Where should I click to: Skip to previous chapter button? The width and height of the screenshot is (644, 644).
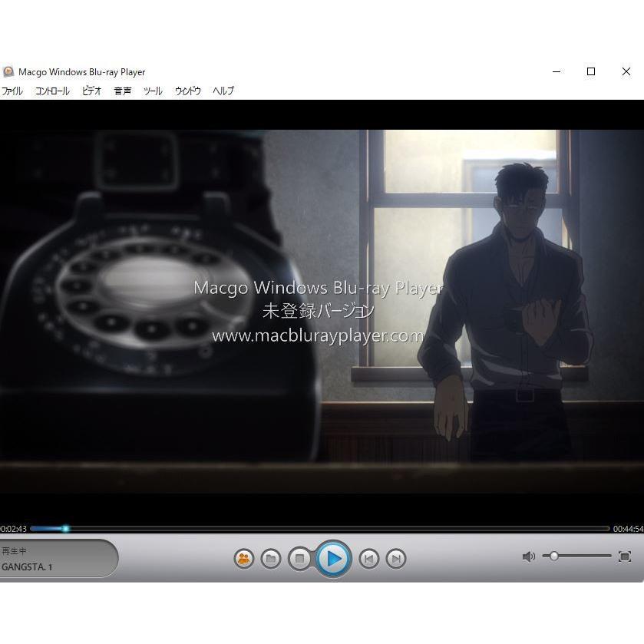(x=368, y=559)
